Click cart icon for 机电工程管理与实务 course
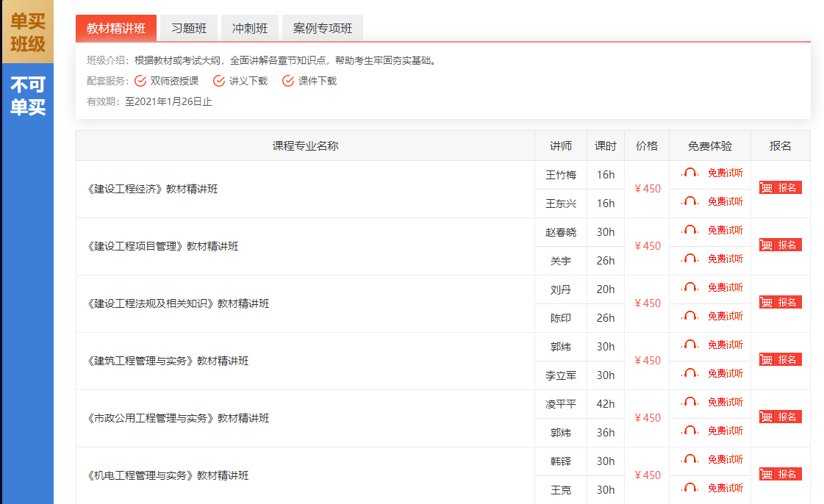Screen dimensions: 824x504 (x=767, y=475)
